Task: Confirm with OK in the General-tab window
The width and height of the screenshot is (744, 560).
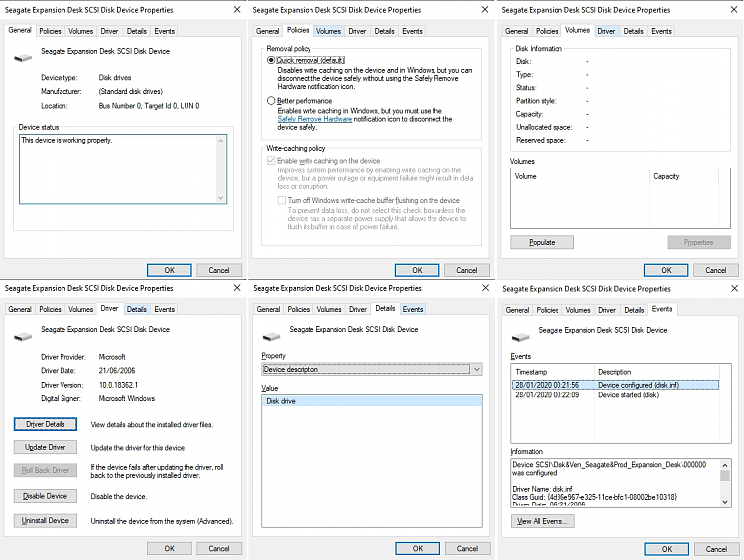Action: pos(170,270)
